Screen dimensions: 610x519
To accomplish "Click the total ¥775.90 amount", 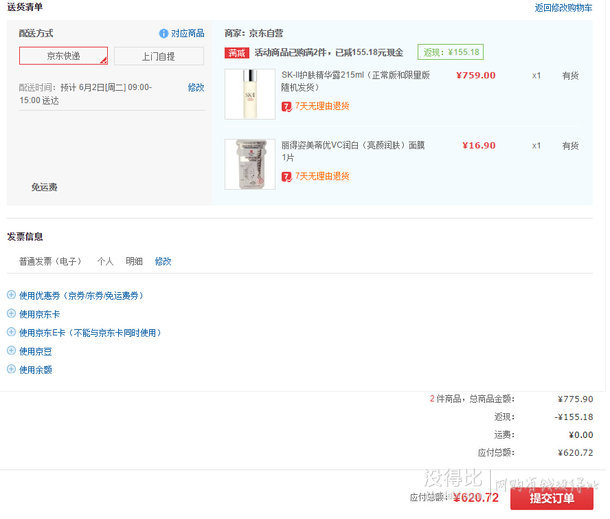I will click(x=575, y=399).
